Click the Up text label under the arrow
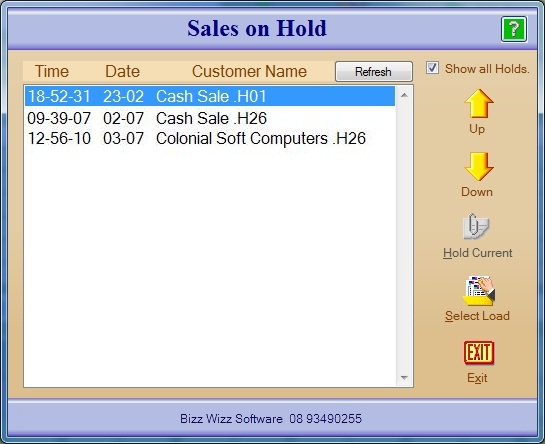Screen dimensions: 545x444 (477, 129)
